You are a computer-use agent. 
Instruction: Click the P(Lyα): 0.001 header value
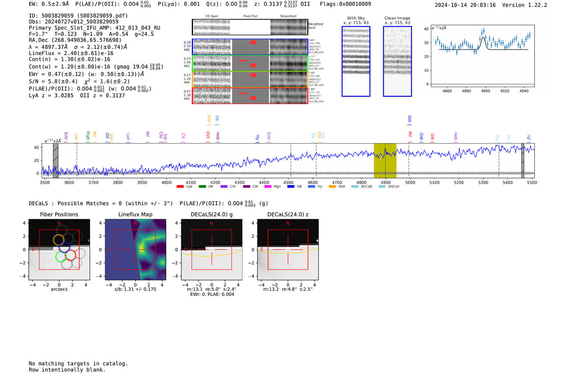[179, 4]
